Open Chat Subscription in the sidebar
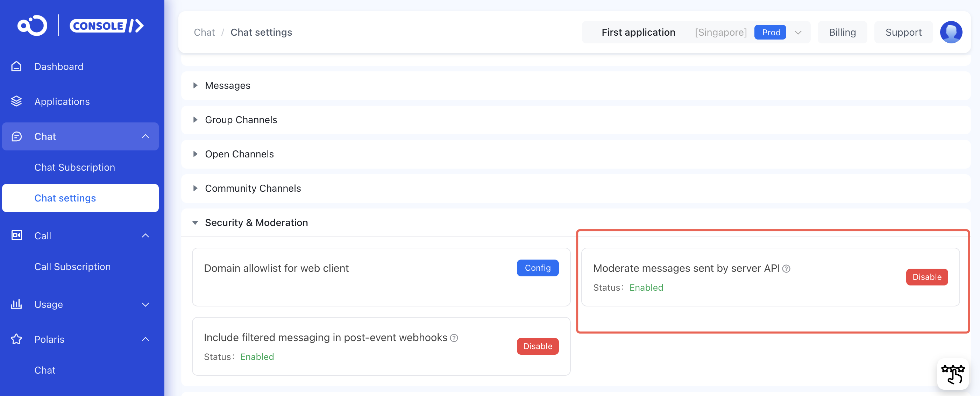 tap(74, 167)
